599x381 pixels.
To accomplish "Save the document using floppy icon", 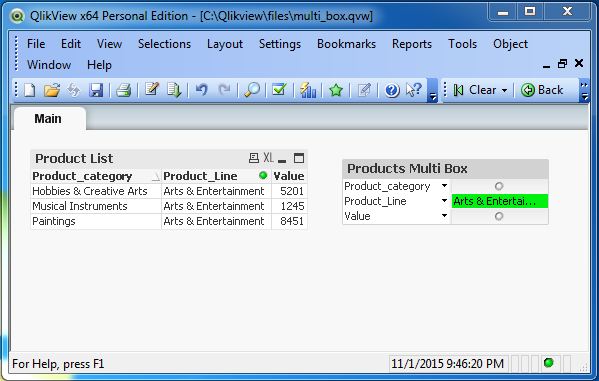I will [x=96, y=90].
